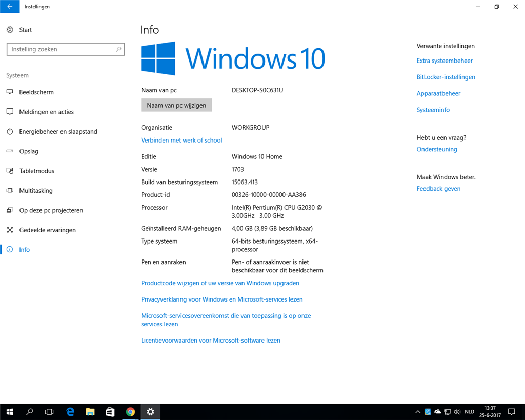Viewport: 525px width, 420px height.
Task: Go to Gedeelde ervaringen settings
Action: [x=41, y=230]
